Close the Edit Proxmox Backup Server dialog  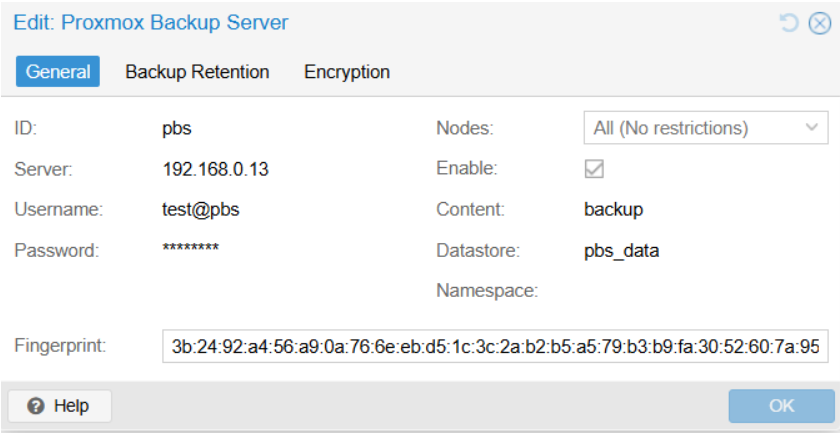[820, 24]
